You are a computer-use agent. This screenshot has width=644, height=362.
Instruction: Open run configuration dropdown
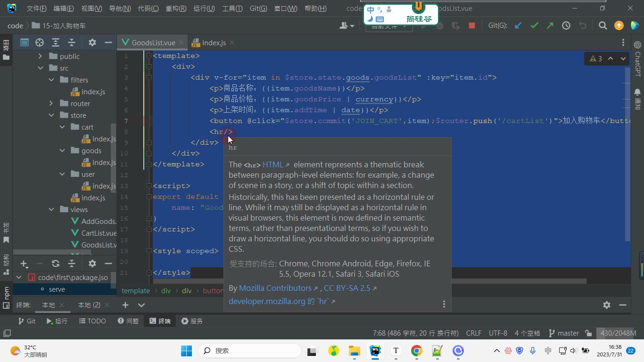coord(389,27)
